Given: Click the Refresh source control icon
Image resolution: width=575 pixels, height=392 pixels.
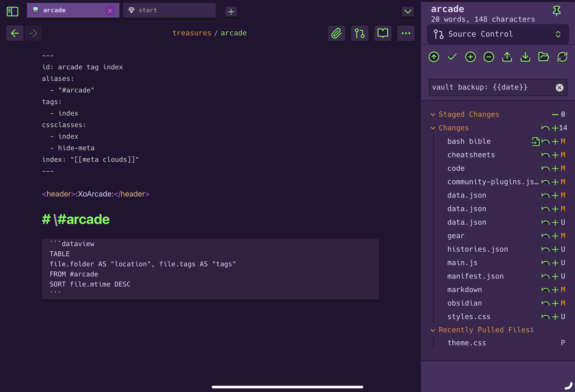Looking at the screenshot, I should (562, 57).
